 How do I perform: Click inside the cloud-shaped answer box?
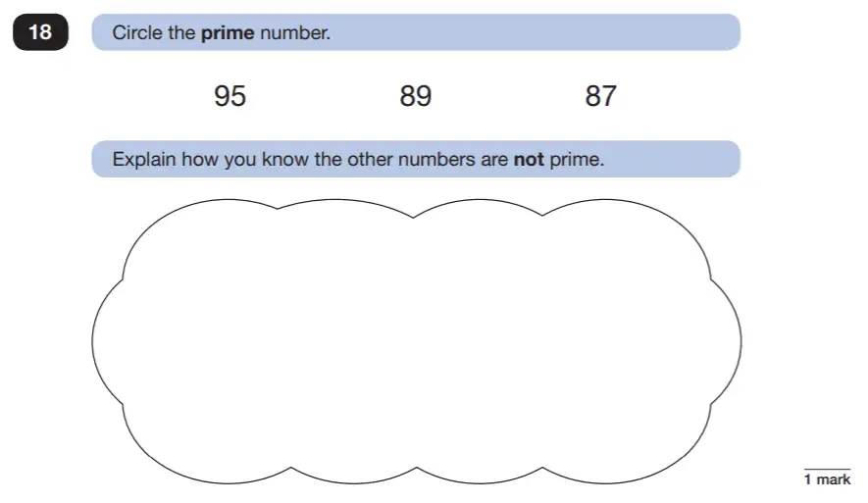coord(416,341)
